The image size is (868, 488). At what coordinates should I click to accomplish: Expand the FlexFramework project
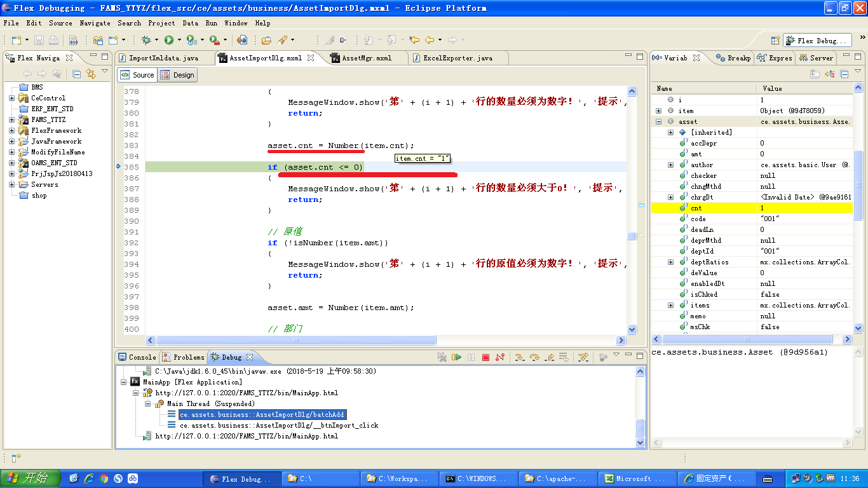coord(12,130)
